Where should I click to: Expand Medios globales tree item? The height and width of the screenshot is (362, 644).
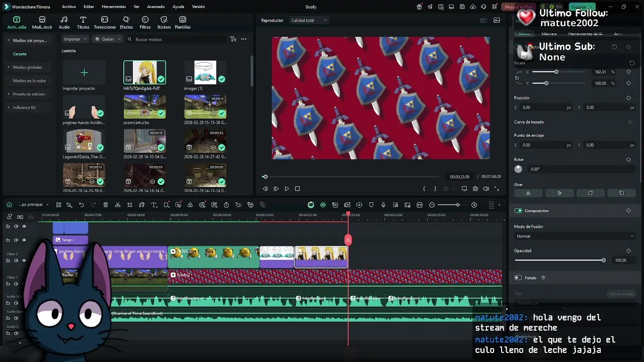pyautogui.click(x=9, y=67)
